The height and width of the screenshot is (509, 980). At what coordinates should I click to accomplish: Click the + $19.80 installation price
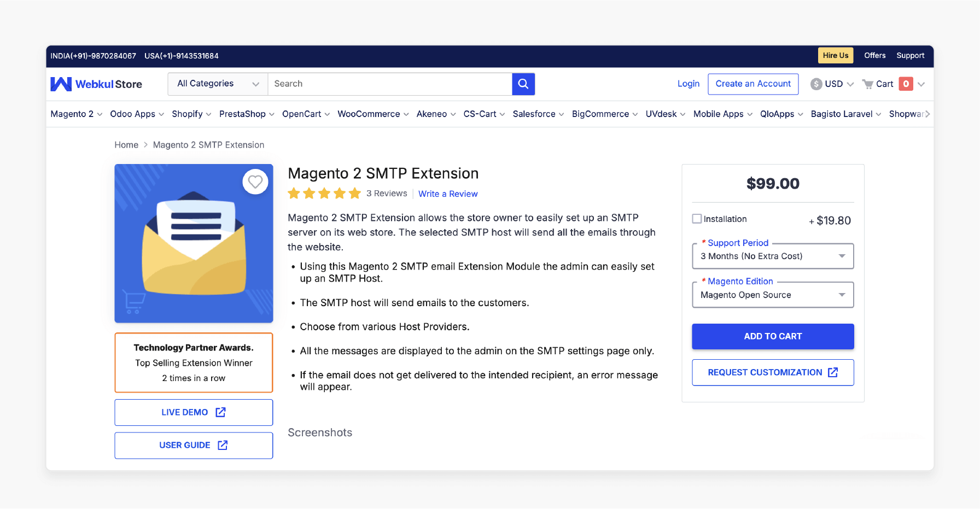point(830,220)
